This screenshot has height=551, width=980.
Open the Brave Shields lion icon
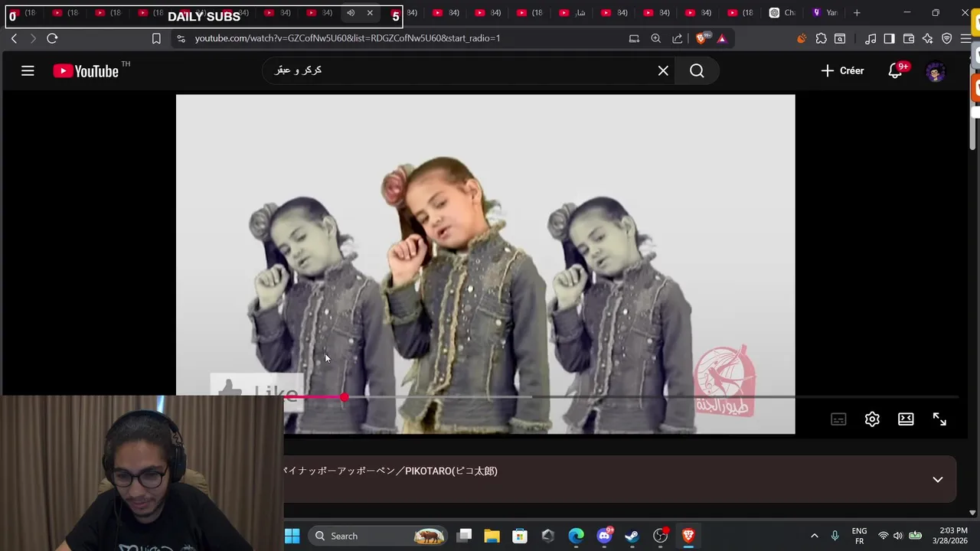tap(702, 37)
